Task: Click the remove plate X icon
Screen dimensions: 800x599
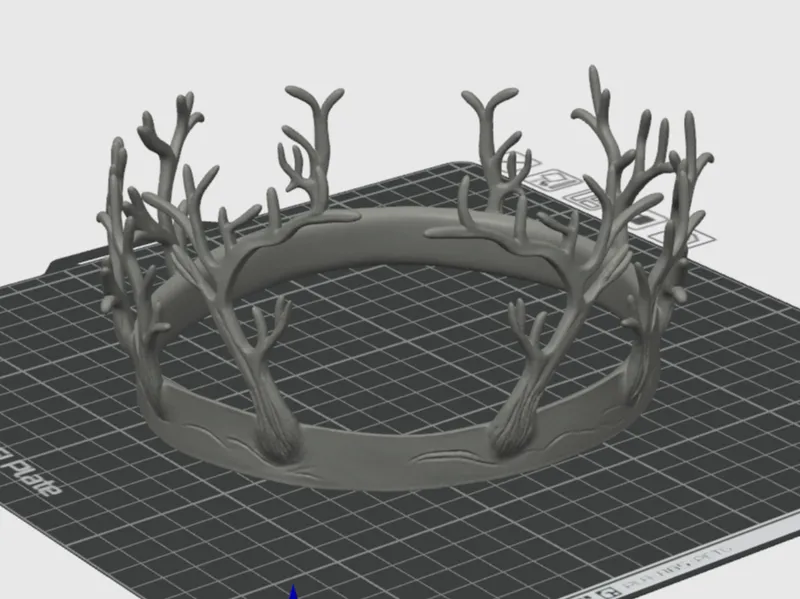Action: (x=522, y=162)
